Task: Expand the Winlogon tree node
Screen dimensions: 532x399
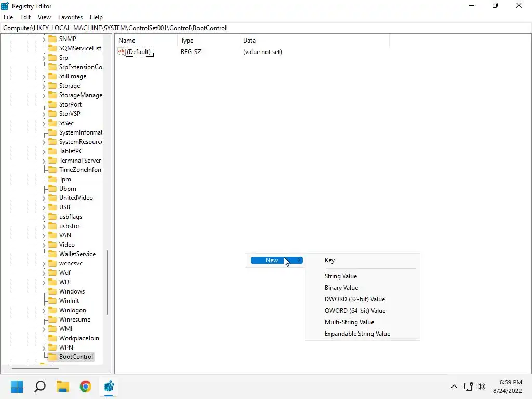Action: [x=44, y=311]
